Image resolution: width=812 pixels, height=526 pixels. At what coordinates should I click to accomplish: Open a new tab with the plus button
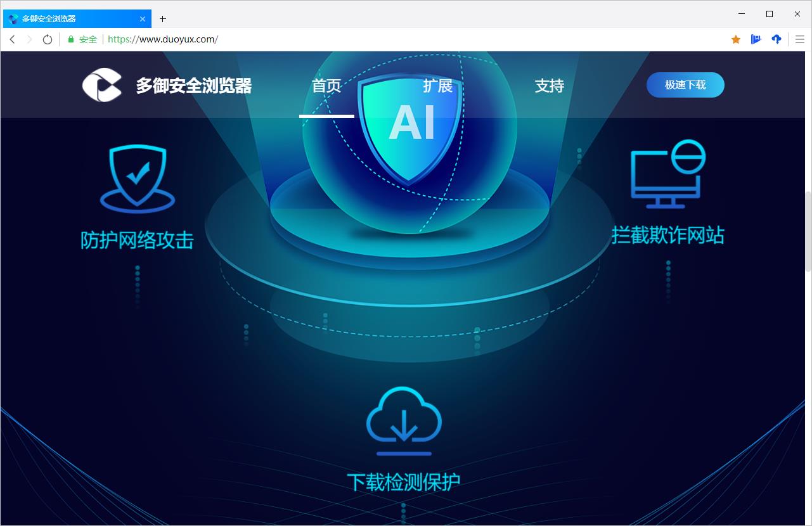point(162,18)
